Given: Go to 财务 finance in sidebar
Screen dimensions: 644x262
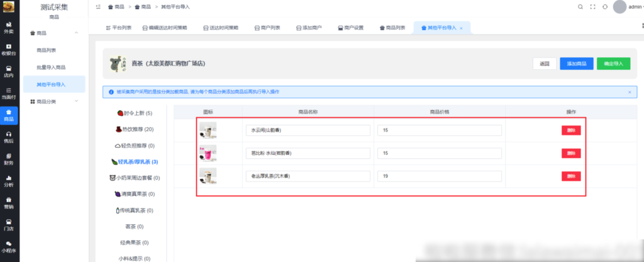Looking at the screenshot, I should (x=9, y=159).
